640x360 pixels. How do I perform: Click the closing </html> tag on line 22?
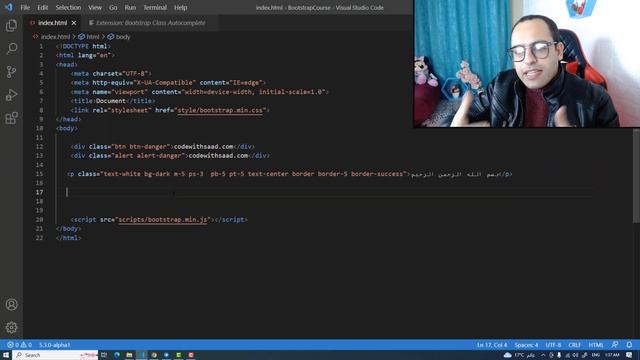click(69, 238)
